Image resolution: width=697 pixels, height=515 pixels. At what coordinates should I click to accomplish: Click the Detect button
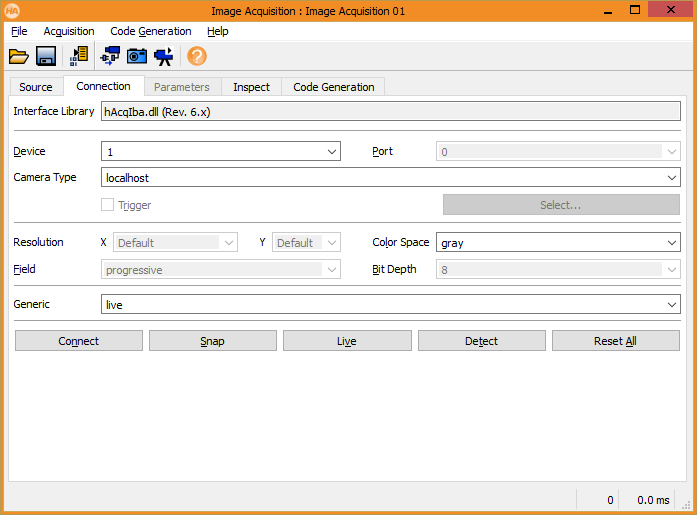tap(481, 341)
